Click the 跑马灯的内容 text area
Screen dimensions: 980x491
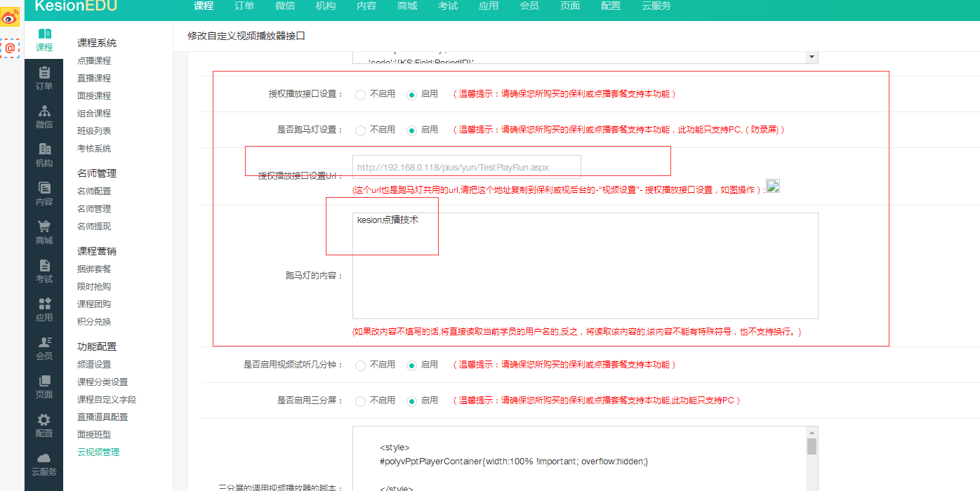pos(585,266)
